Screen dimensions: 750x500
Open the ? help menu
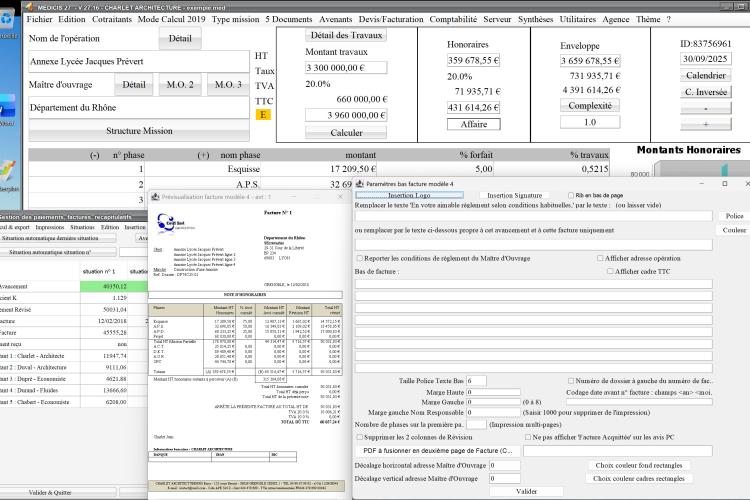point(669,20)
